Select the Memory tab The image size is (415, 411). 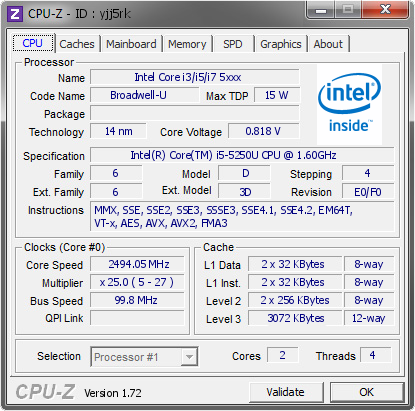coord(187,44)
